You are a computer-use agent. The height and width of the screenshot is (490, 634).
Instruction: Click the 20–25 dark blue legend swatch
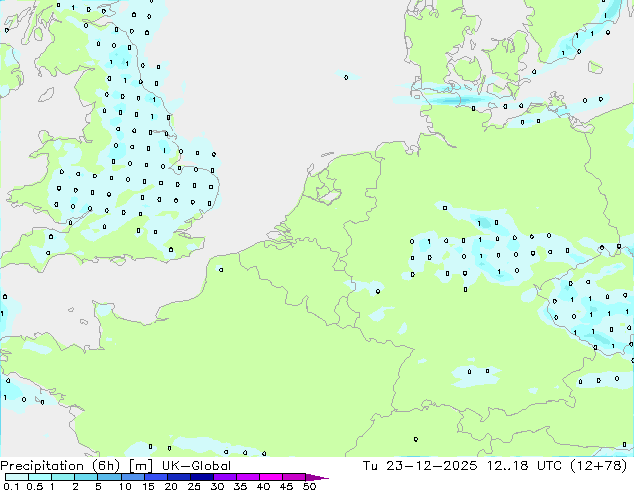tap(179, 477)
